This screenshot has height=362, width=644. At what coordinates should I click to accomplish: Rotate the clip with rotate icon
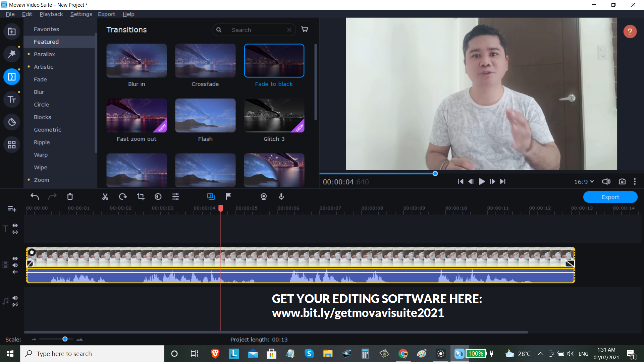tap(123, 197)
